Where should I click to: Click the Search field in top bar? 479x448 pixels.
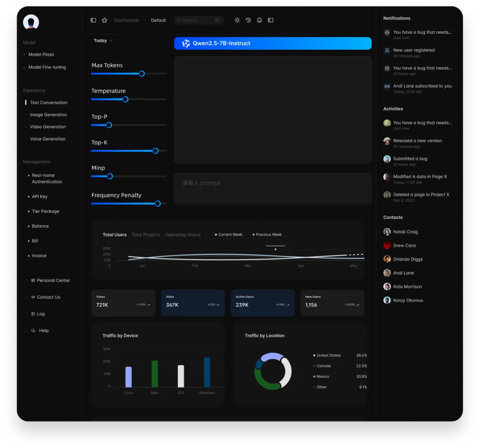point(198,20)
